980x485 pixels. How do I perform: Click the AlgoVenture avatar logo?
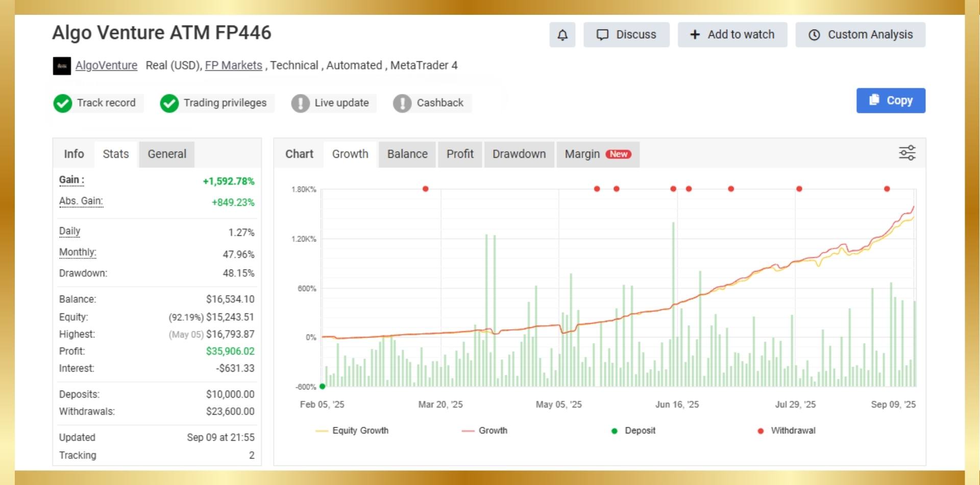tap(62, 66)
